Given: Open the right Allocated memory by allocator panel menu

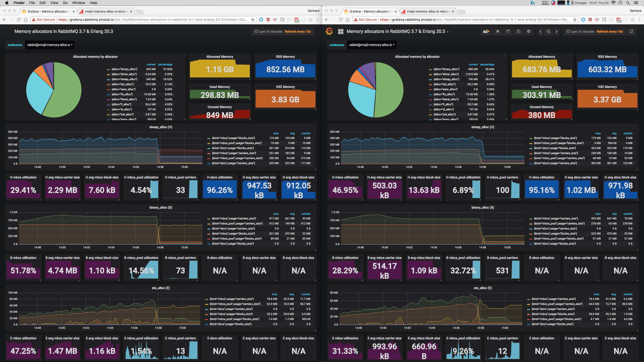Looking at the screenshot, I should pyautogui.click(x=417, y=57).
